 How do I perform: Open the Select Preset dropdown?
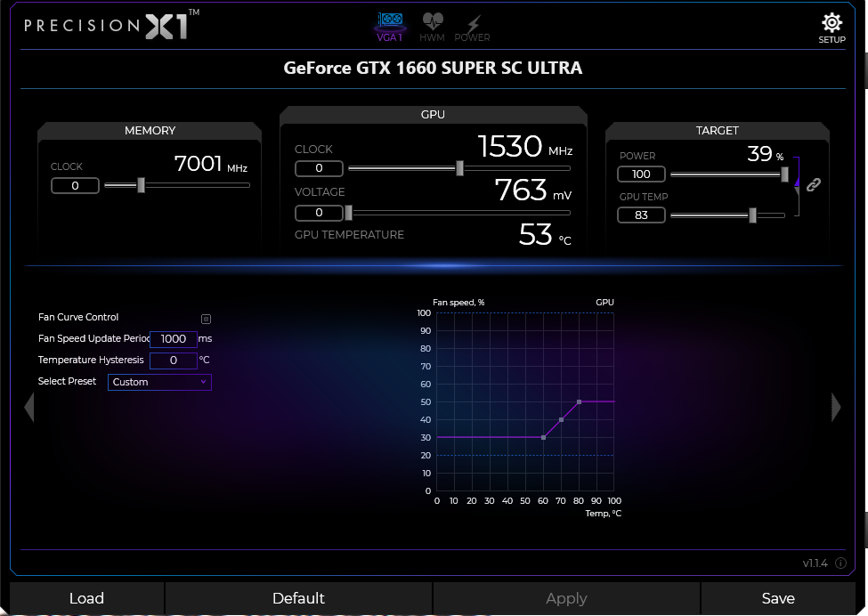click(x=159, y=382)
